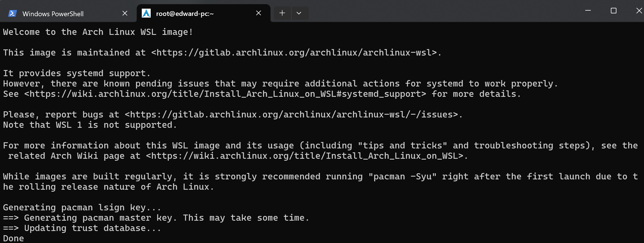This screenshot has height=243, width=644.
Task: Click the "Note that WSL 1 is not supported." line
Action: [90, 125]
